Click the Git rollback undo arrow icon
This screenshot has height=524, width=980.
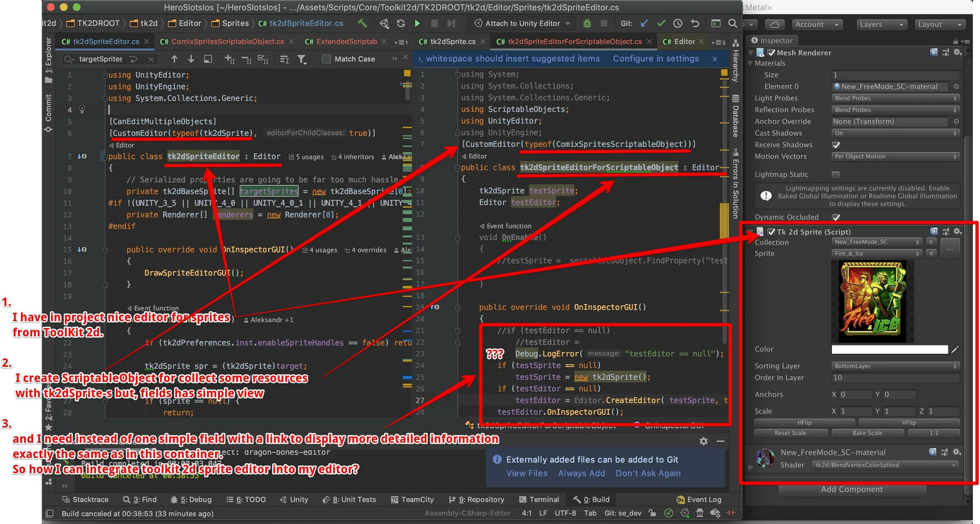click(695, 24)
